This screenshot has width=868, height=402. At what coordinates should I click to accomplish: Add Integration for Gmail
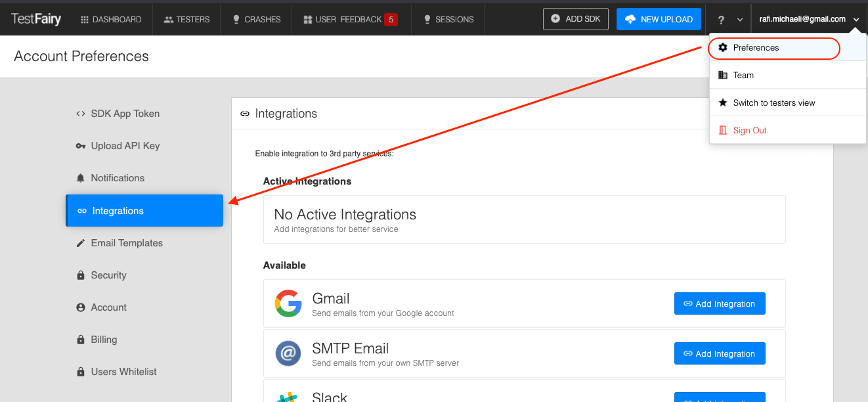[x=720, y=303]
